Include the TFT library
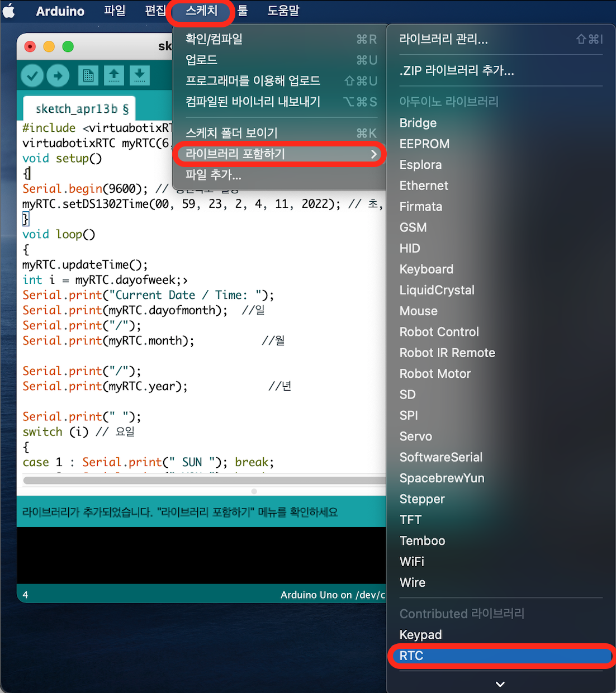 501,520
